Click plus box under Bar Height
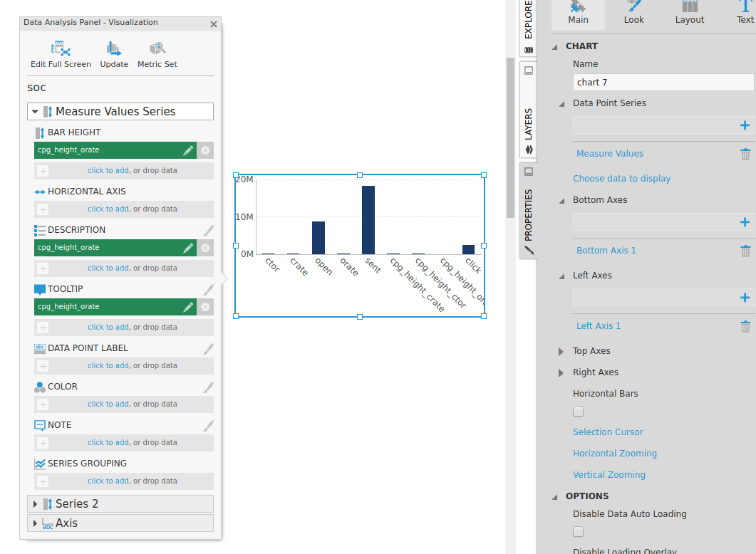Screen dimensions: 756x554 coord(43,171)
